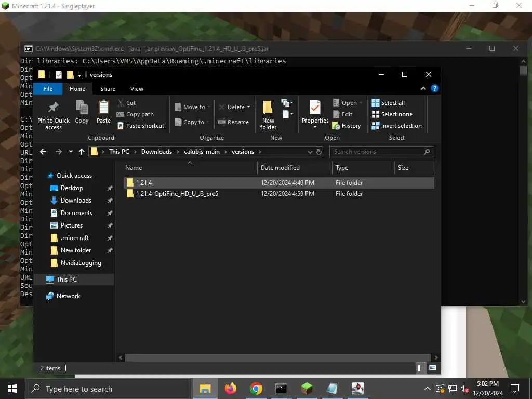Collapse the ribbon with chevron
The height and width of the screenshot is (399, 532).
tap(423, 88)
